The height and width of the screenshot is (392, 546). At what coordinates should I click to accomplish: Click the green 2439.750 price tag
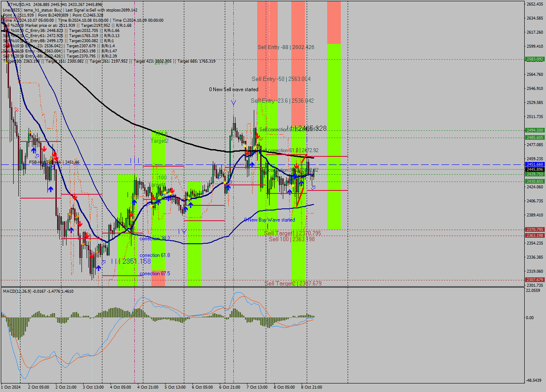(534, 174)
